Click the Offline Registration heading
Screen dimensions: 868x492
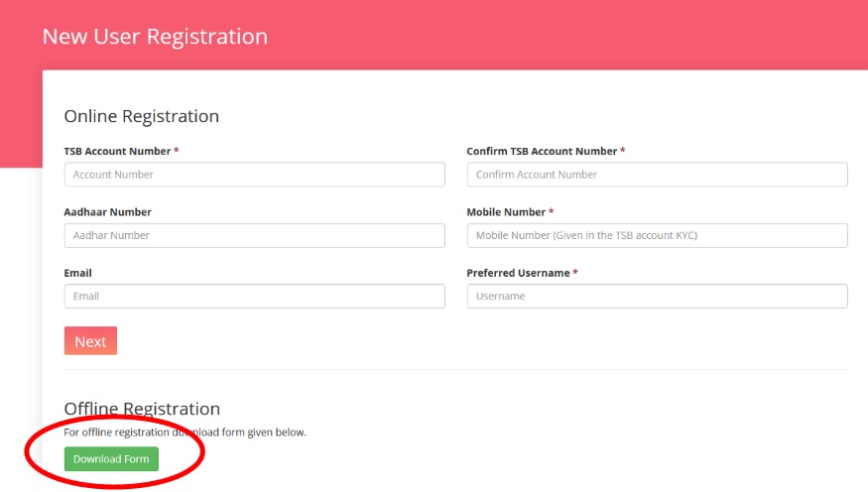[x=142, y=409]
